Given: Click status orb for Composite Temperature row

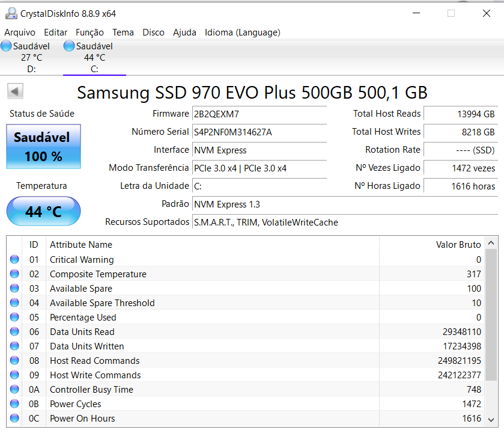Looking at the screenshot, I should (x=14, y=274).
